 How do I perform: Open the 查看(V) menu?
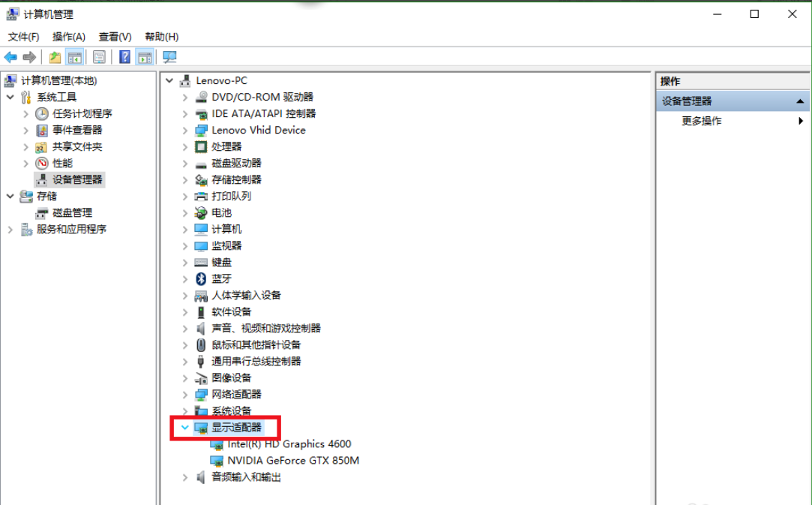point(115,37)
